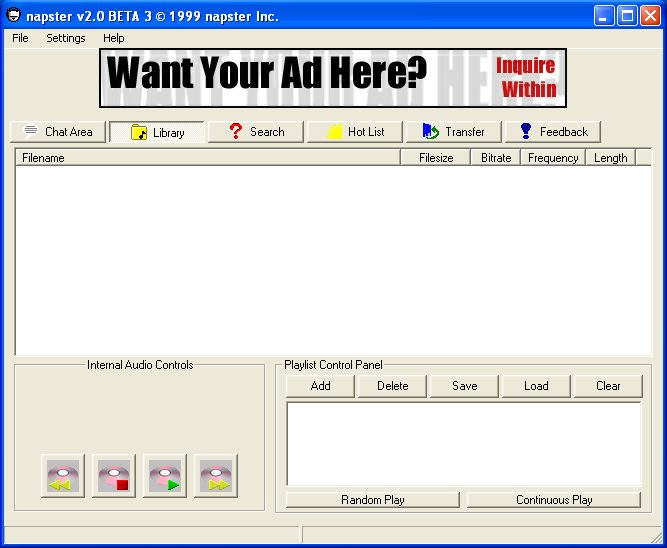The image size is (667, 548).
Task: Sort the library by the Filesize column
Action: tap(436, 158)
